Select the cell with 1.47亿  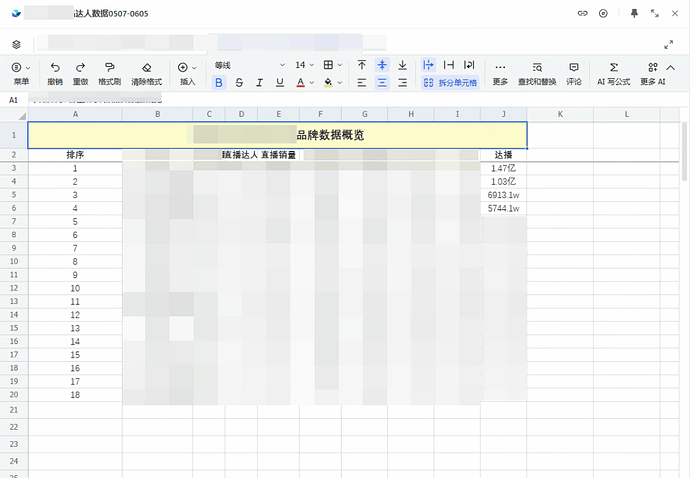coord(503,168)
